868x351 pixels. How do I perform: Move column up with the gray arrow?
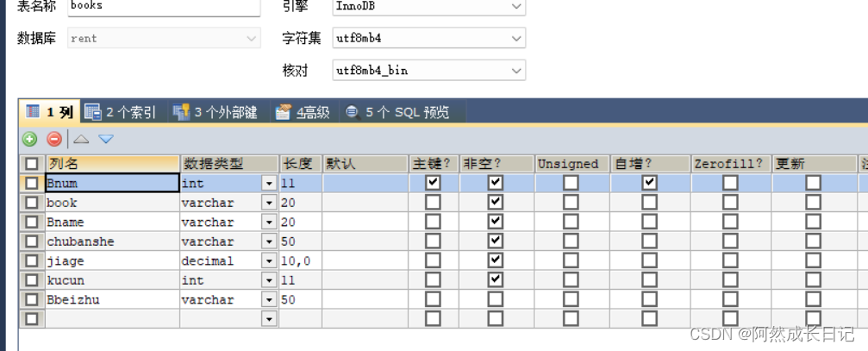coord(81,139)
